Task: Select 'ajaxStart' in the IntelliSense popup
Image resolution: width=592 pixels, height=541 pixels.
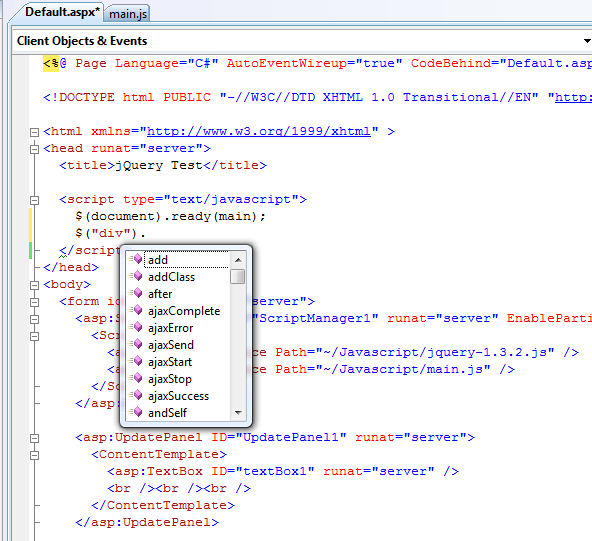Action: click(x=170, y=362)
